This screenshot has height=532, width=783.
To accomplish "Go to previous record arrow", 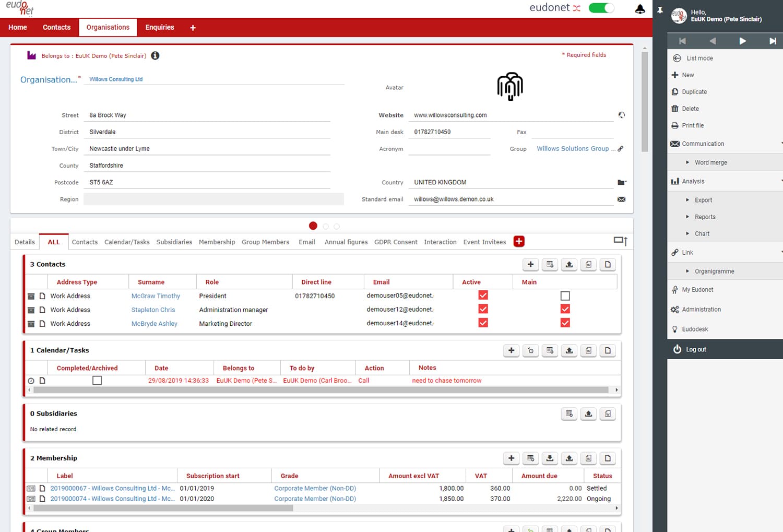I will click(713, 41).
